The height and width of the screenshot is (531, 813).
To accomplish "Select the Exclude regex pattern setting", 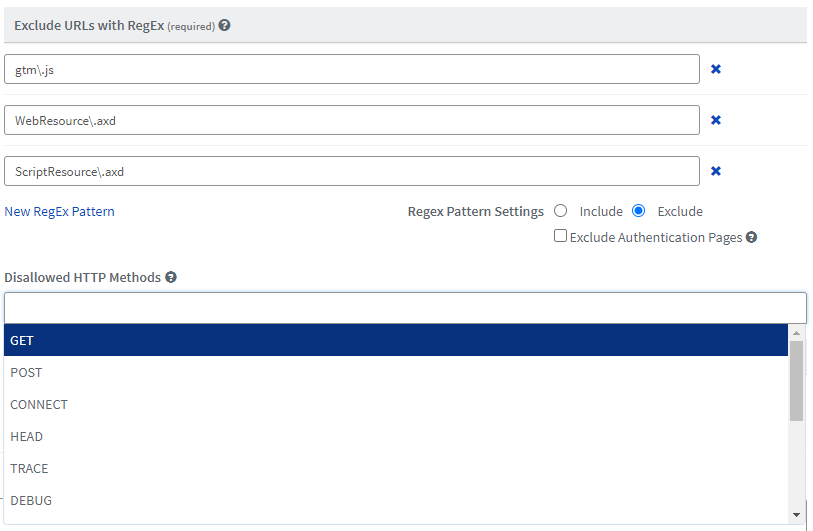I will pyautogui.click(x=639, y=211).
